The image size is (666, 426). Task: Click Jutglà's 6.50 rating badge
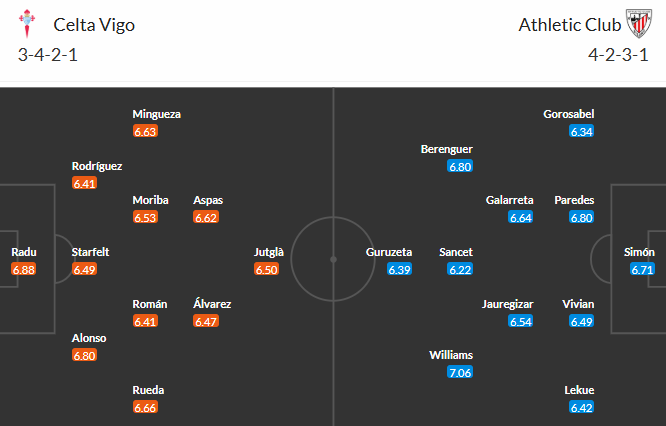coord(269,270)
